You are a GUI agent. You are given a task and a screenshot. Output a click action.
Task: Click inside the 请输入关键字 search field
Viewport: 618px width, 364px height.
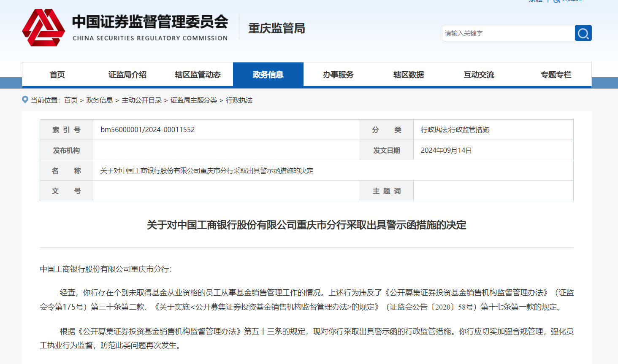(498, 33)
